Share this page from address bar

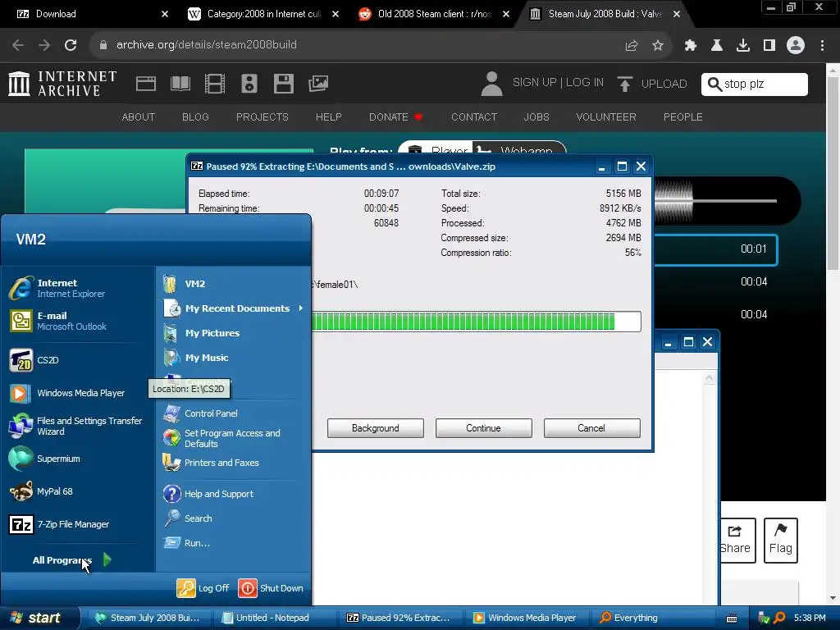(x=632, y=46)
